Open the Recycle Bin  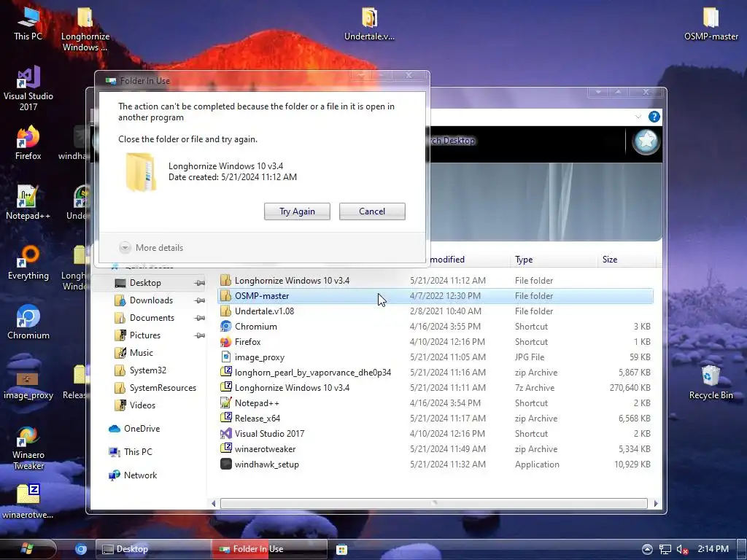pos(711,382)
